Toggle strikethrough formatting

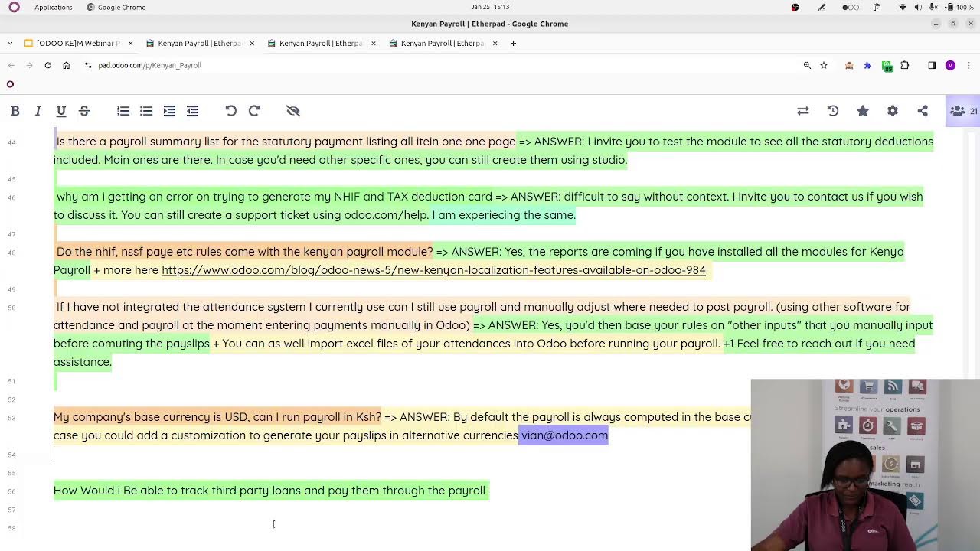click(84, 111)
